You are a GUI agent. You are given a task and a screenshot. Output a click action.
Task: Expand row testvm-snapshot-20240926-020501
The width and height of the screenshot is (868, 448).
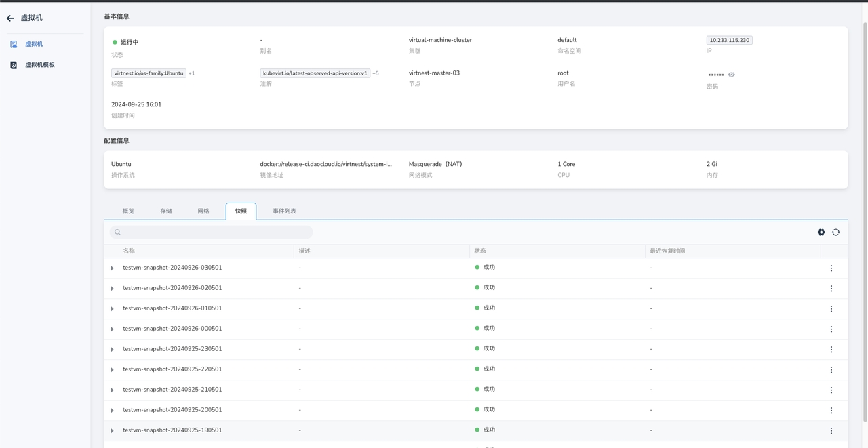click(113, 289)
